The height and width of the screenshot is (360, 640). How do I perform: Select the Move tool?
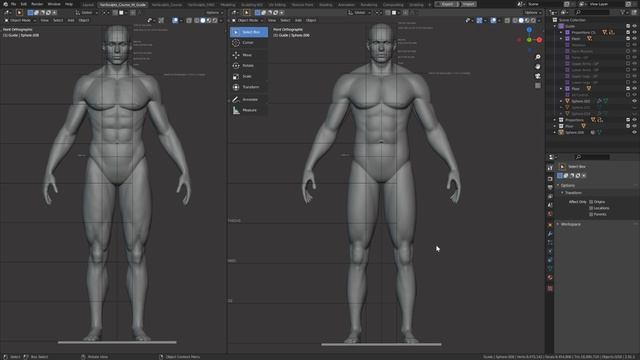click(x=249, y=55)
